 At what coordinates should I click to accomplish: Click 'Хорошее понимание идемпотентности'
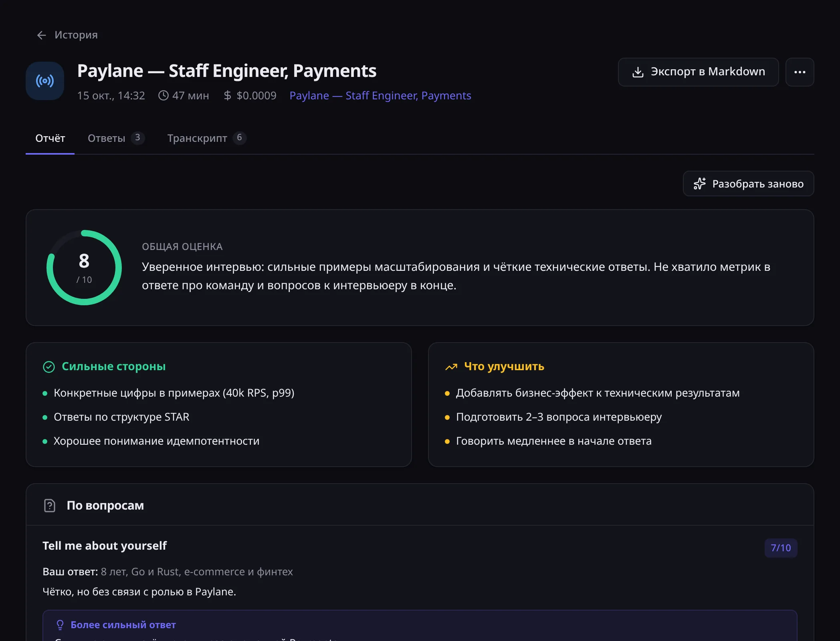click(x=157, y=441)
